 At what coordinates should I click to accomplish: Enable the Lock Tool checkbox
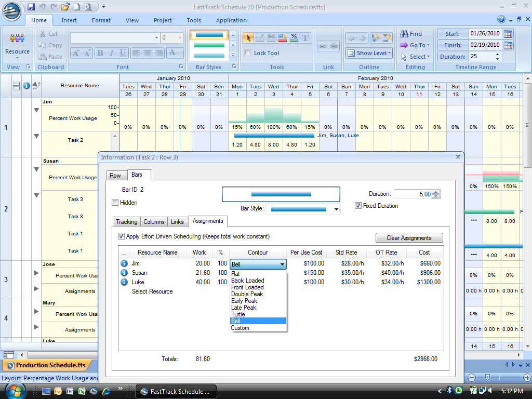coord(248,53)
